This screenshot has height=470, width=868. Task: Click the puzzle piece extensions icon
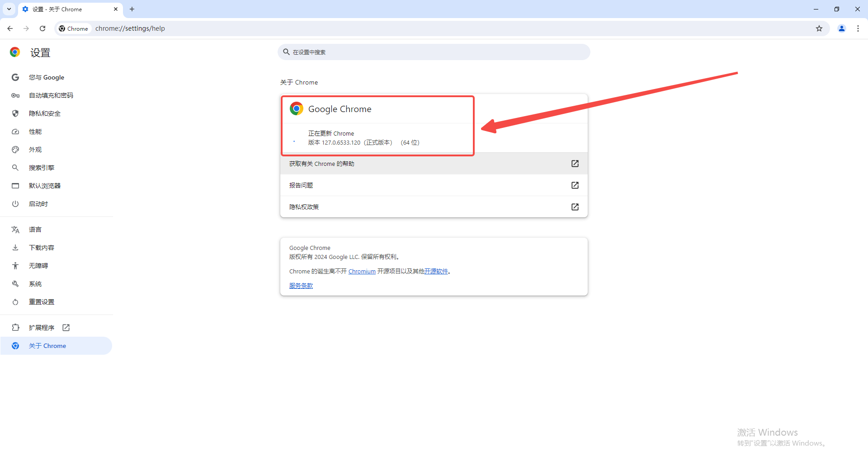pyautogui.click(x=15, y=328)
